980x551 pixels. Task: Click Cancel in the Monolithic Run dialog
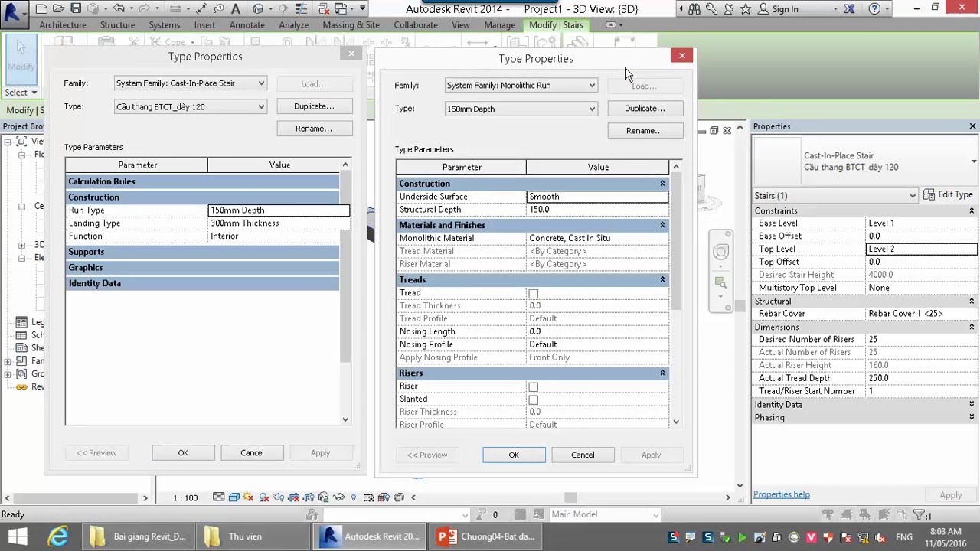click(583, 455)
